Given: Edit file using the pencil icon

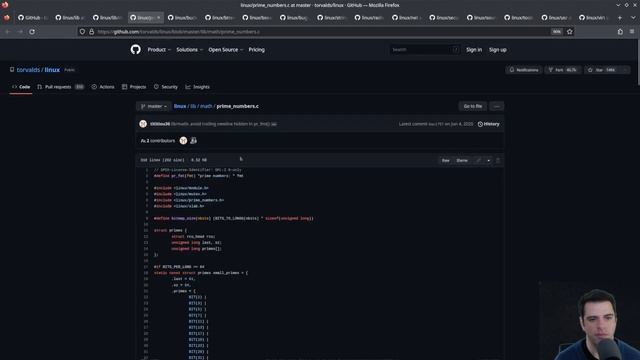Looking at the screenshot, I should [478, 160].
